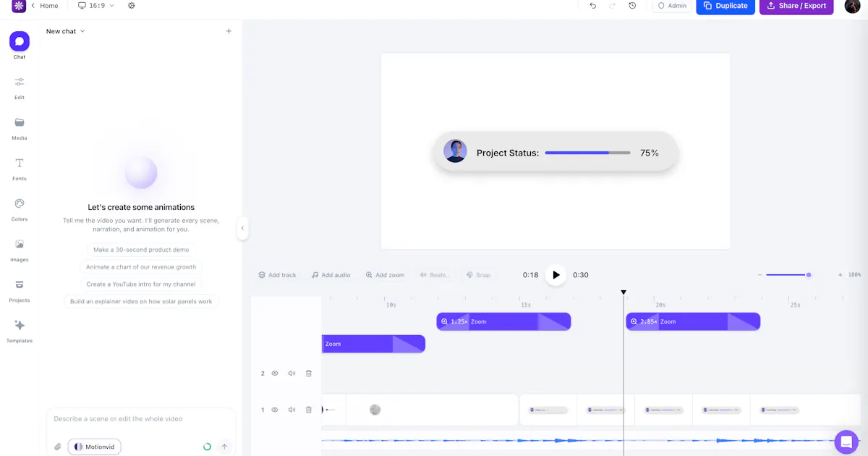Mute track 2 audio
The height and width of the screenshot is (456, 868).
(x=292, y=373)
